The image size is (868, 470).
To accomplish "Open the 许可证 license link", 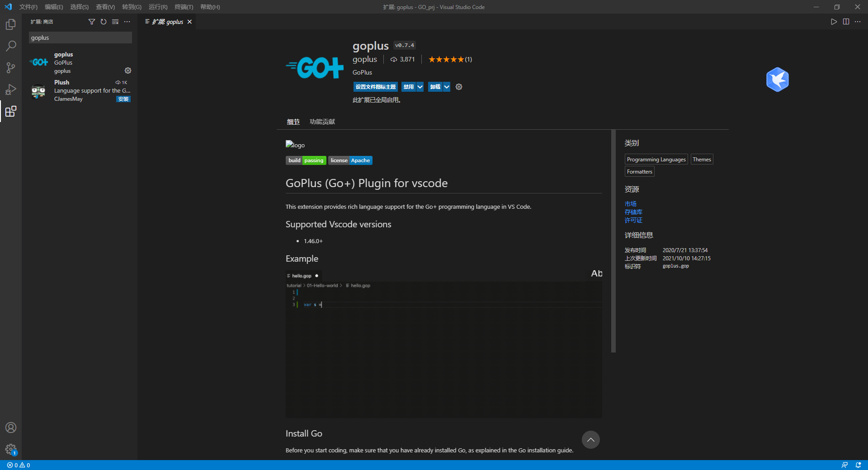I will [633, 220].
